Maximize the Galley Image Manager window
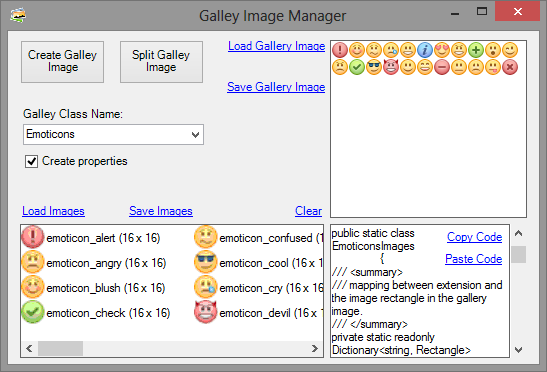This screenshot has height=372, width=547. pyautogui.click(x=482, y=12)
